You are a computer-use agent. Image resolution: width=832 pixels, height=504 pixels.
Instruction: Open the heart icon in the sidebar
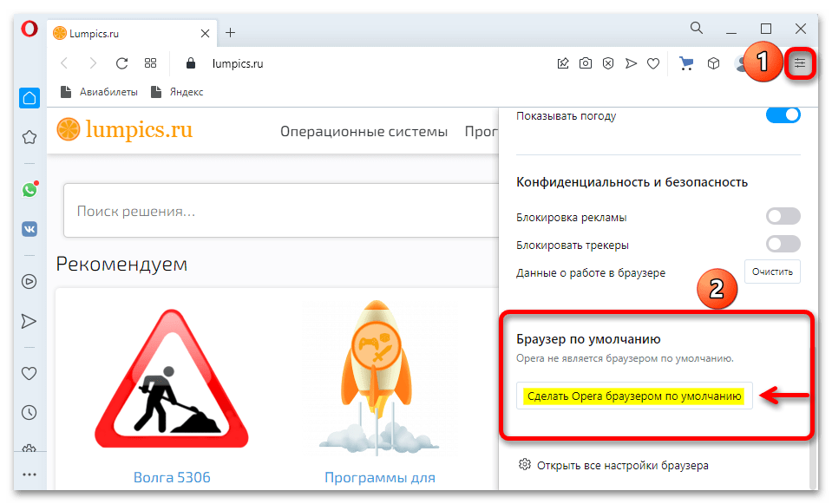(x=29, y=374)
